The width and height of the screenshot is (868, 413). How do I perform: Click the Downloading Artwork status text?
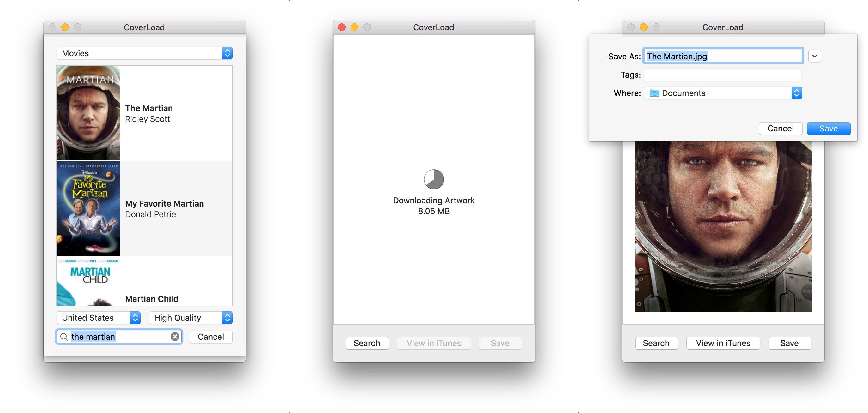[x=434, y=201]
